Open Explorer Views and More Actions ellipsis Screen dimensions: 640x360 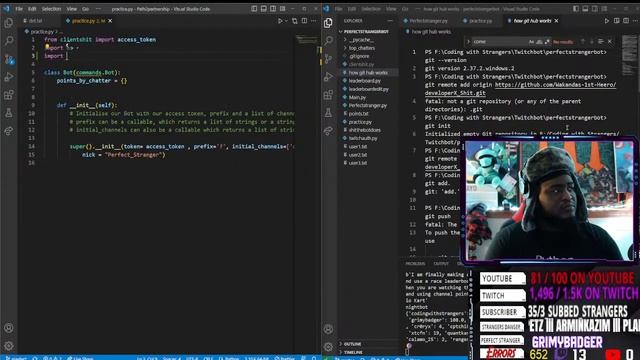tap(390, 20)
